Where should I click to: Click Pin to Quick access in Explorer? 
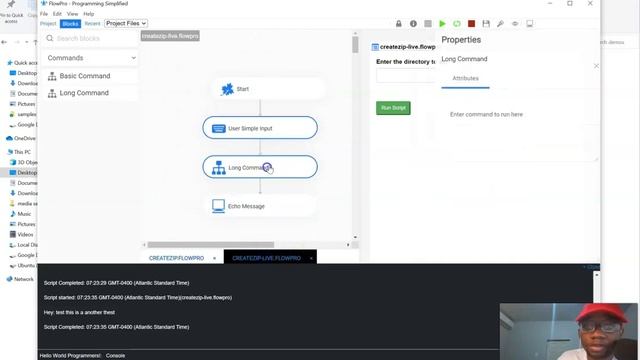pyautogui.click(x=11, y=12)
